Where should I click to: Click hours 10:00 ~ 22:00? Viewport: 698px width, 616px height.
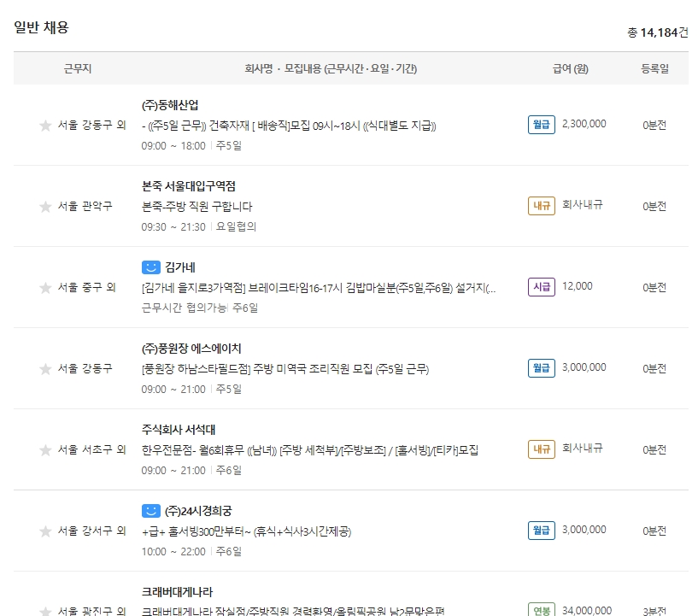pos(173,552)
